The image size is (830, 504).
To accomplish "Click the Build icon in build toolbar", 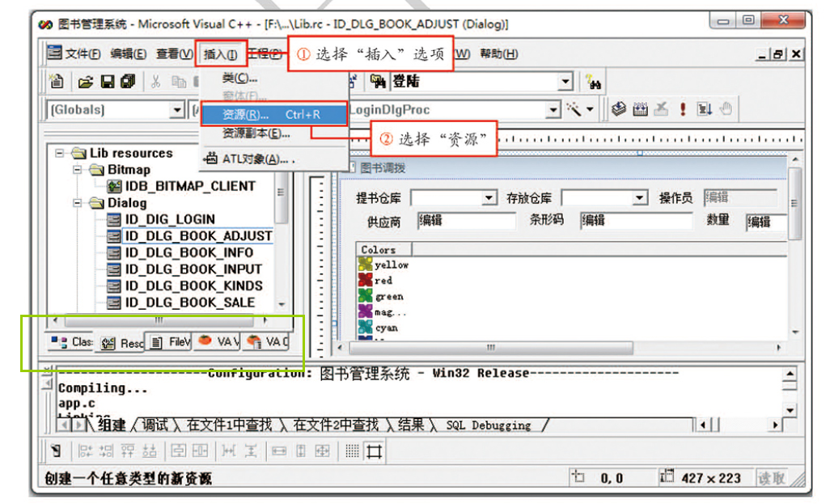I will coord(640,109).
